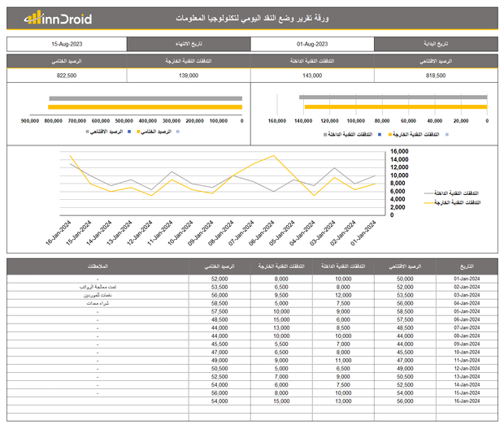This screenshot has height=429, width=504.
Task: Click the yellow الرصيد الختامي legend swatch
Action: point(138,132)
